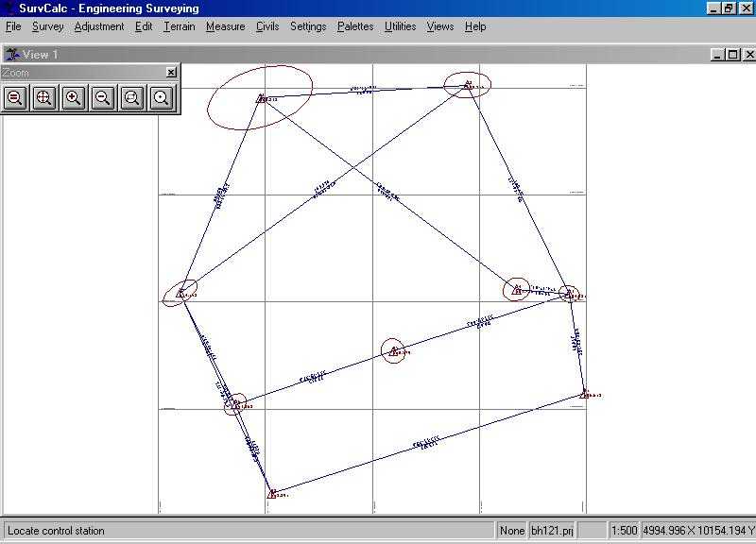Viewport: 756px width, 544px height.
Task: Open the Settings menu
Action: [308, 26]
